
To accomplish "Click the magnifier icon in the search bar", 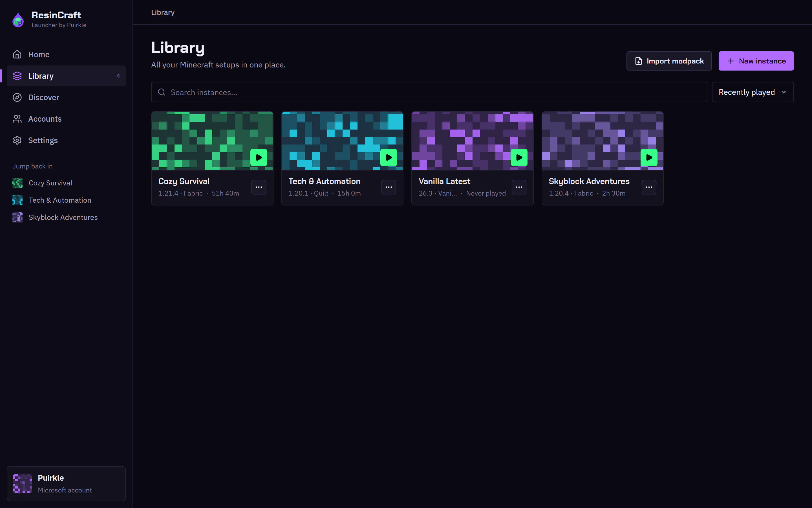I will pyautogui.click(x=162, y=92).
